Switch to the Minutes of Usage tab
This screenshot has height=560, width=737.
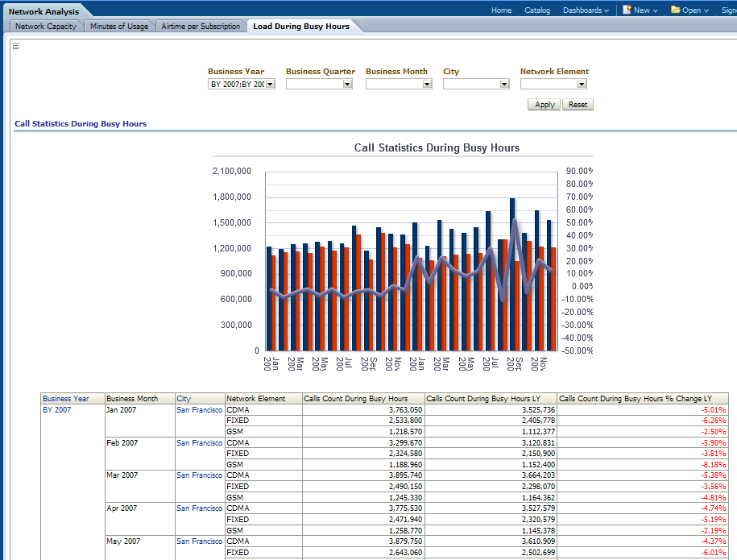click(x=119, y=27)
